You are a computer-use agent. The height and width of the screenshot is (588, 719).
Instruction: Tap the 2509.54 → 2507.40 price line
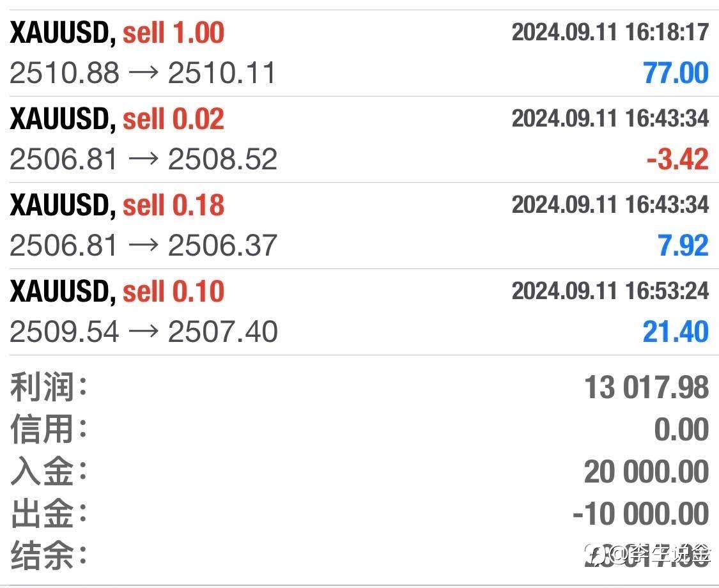coord(143,332)
